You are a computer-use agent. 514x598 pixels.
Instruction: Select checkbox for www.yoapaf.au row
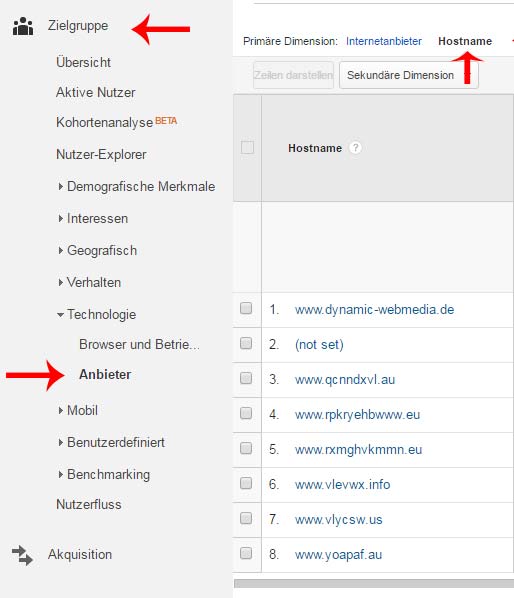[246, 553]
